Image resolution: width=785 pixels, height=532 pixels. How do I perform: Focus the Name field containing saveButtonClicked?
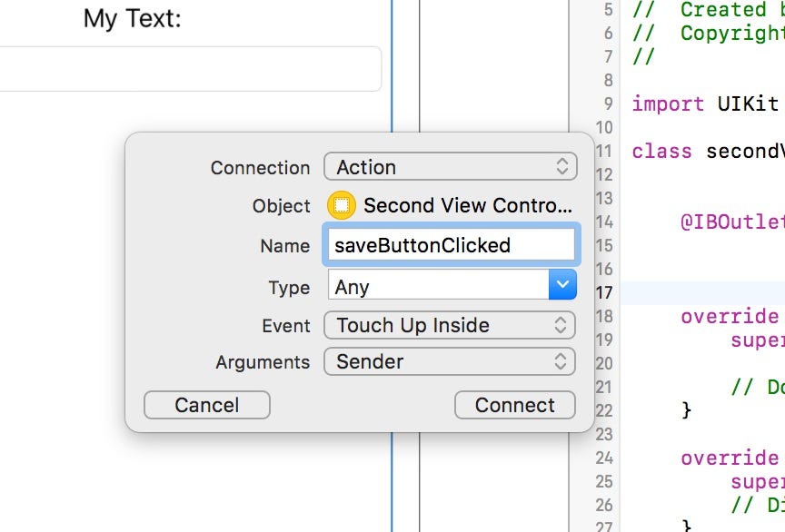[451, 245]
